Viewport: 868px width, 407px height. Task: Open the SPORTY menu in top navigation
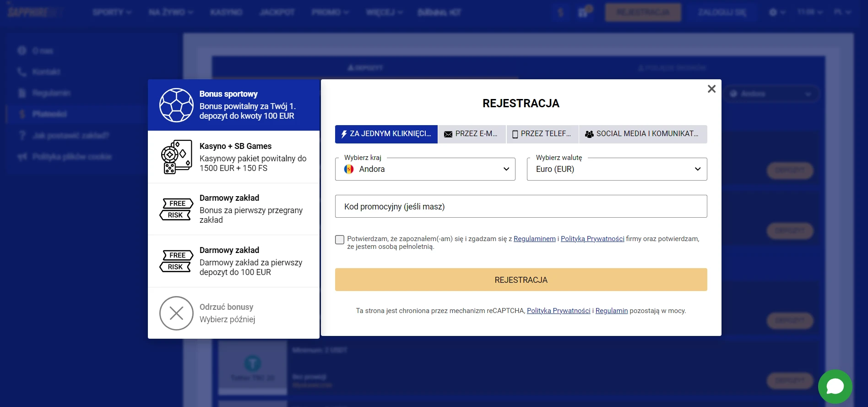click(112, 12)
